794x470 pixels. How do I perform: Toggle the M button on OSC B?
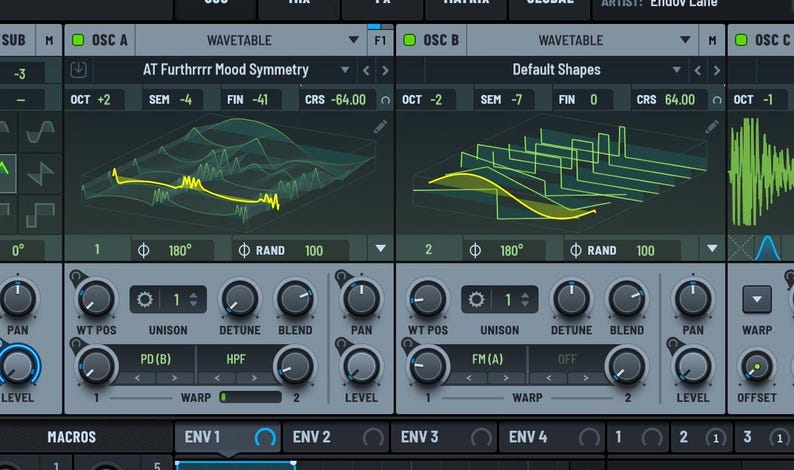coord(712,40)
